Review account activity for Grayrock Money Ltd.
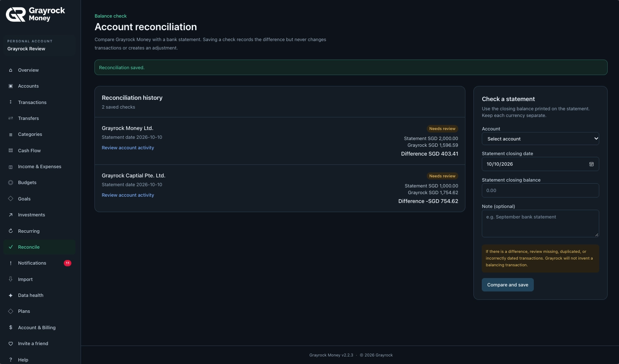Viewport: 619px width, 364px height. [x=128, y=148]
